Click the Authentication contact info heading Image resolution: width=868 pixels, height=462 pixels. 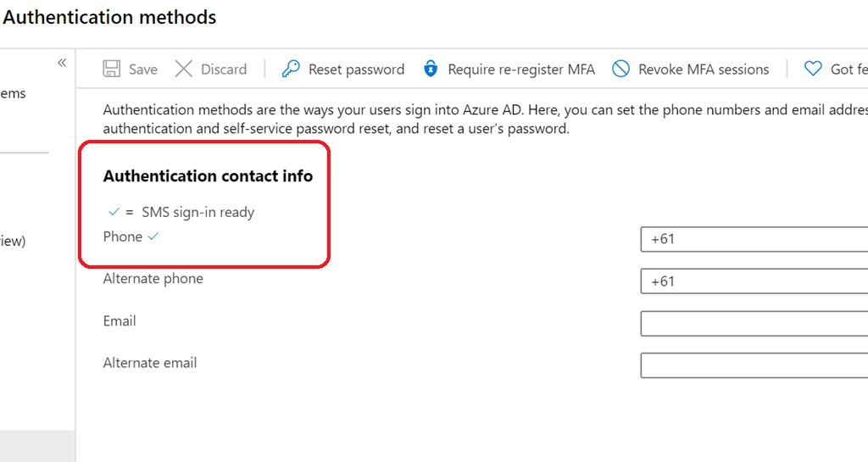point(208,176)
